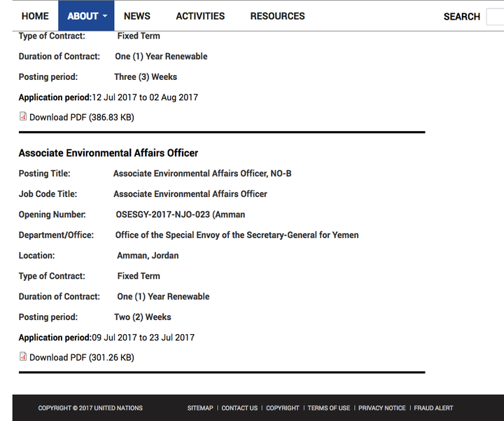The height and width of the screenshot is (421, 504).
Task: Visit the CONTACT US footer link
Action: (x=239, y=408)
